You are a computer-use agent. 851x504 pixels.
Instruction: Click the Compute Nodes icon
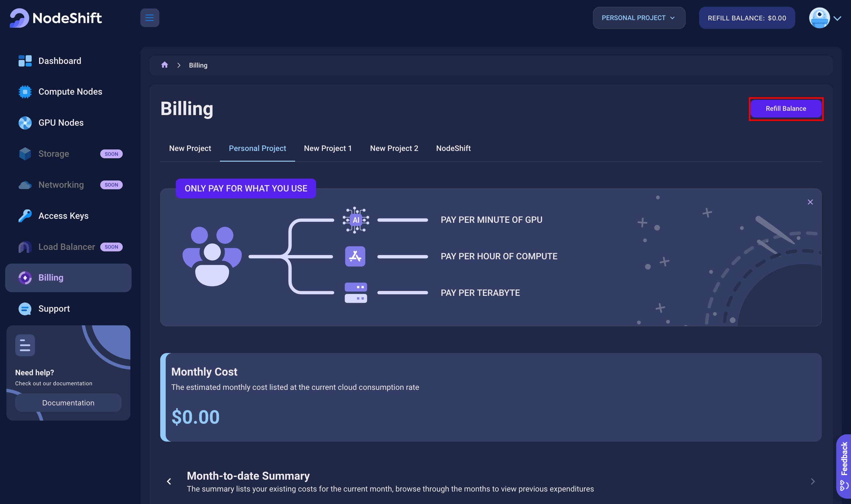point(25,92)
